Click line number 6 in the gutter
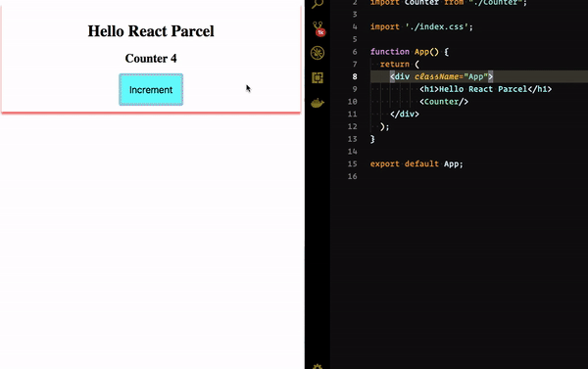588x369 pixels. (x=355, y=52)
